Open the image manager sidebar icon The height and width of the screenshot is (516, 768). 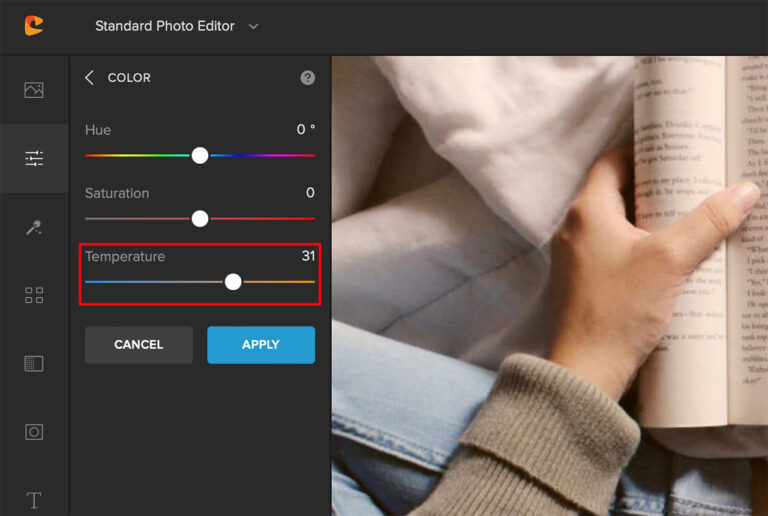pyautogui.click(x=34, y=90)
